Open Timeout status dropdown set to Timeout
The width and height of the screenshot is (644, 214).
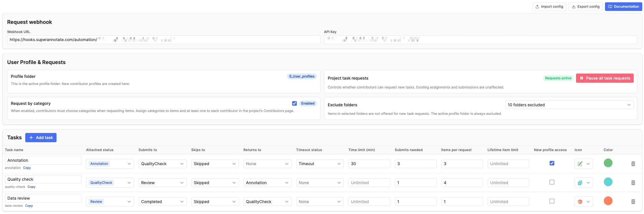click(320, 164)
